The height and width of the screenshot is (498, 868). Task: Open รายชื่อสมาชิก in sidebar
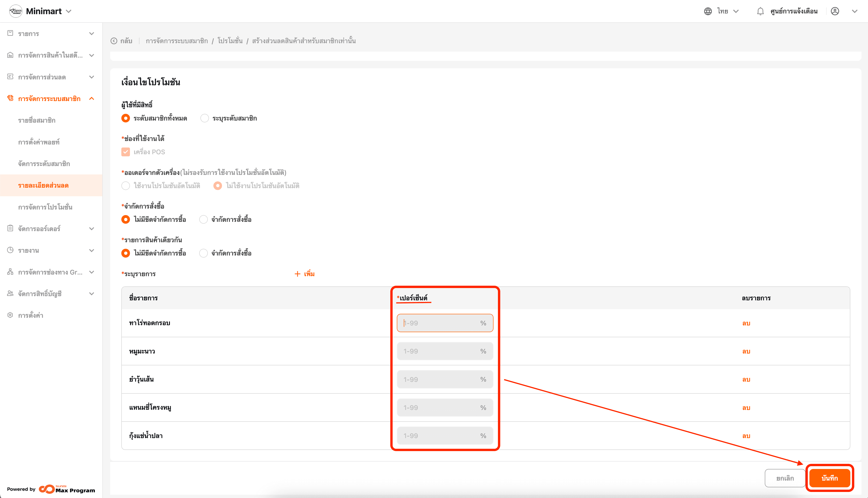[37, 120]
